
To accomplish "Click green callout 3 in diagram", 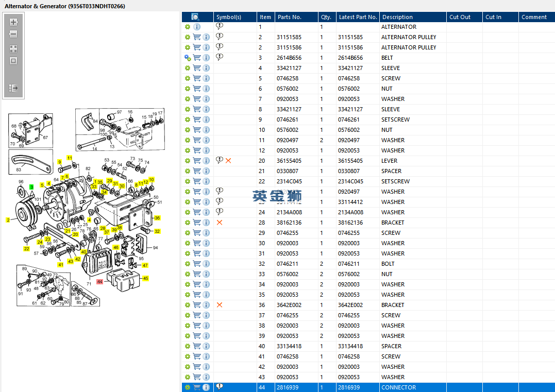I will (x=31, y=187).
